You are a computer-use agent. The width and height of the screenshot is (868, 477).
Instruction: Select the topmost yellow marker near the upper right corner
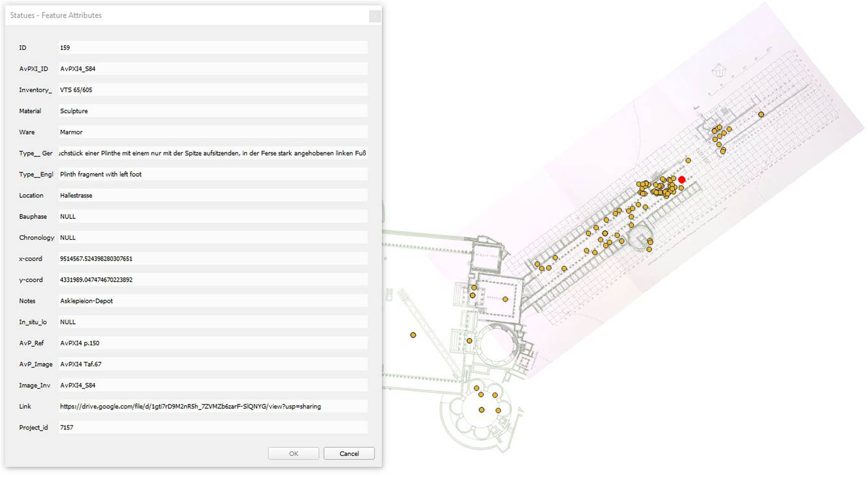[760, 114]
